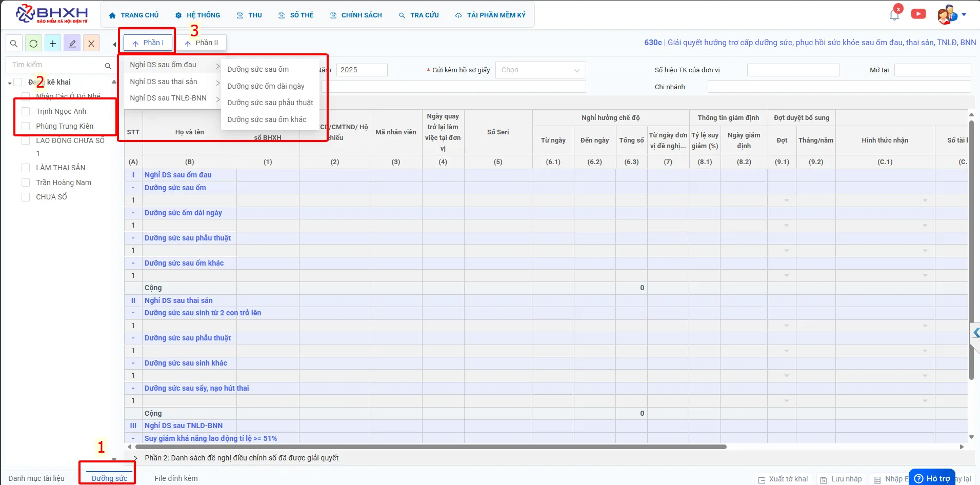The width and height of the screenshot is (980, 485).
Task: Switch to Danh mục tài liệu tab
Action: click(x=36, y=478)
